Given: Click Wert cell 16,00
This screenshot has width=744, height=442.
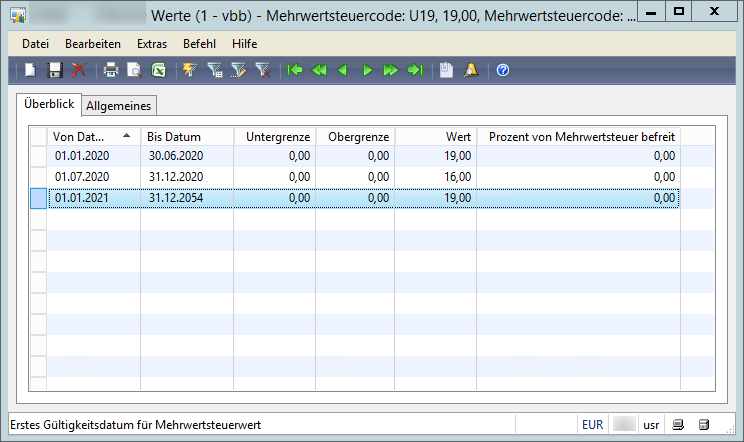Looking at the screenshot, I should [436, 177].
